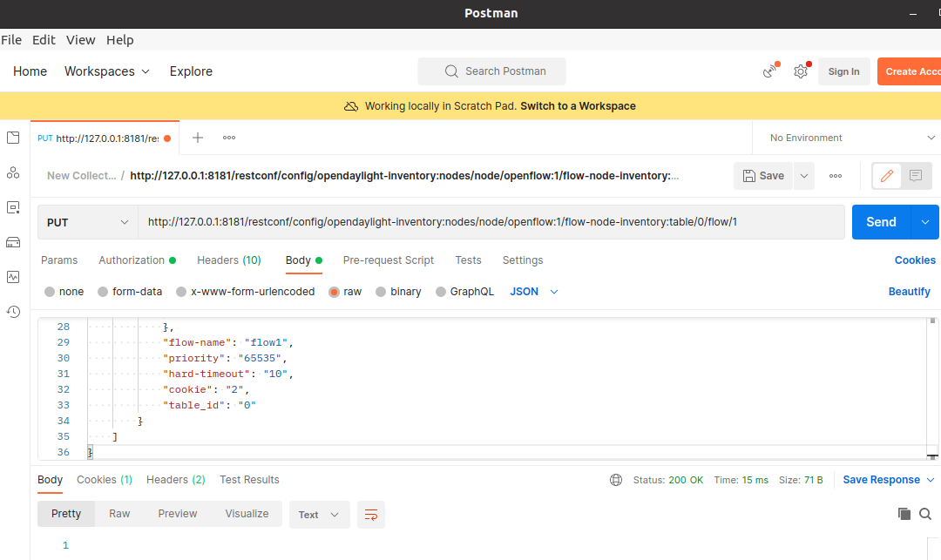Open the History sidebar icon
Screen dimensions: 941x560
coord(13,312)
